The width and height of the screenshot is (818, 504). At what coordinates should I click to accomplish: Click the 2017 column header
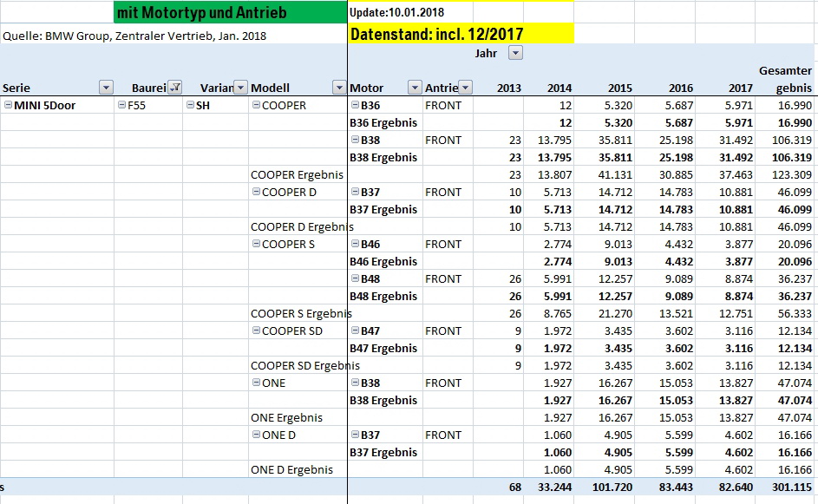(741, 88)
